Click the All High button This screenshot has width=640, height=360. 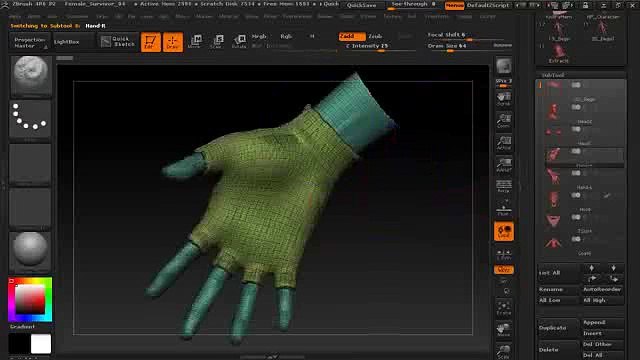pyautogui.click(x=602, y=300)
